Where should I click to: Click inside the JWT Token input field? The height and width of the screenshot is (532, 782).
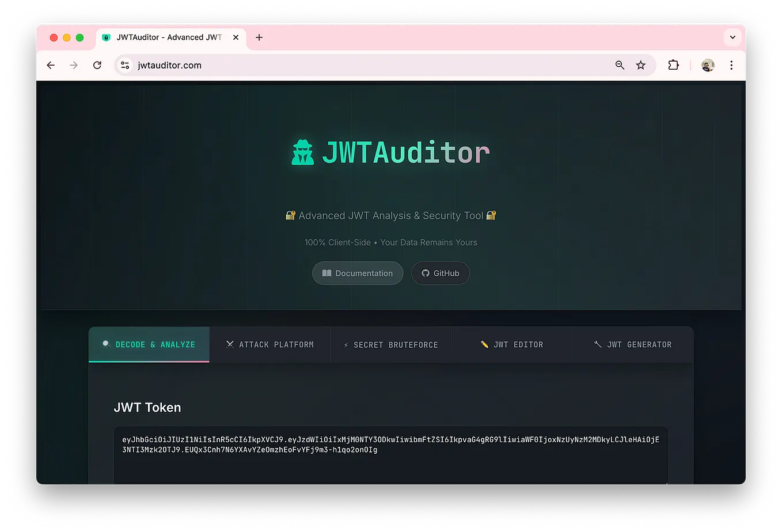coord(390,455)
